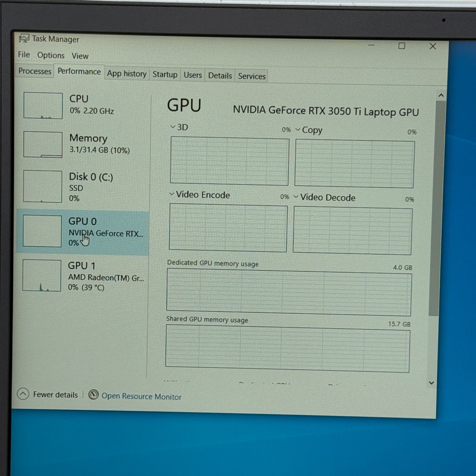Open the Video Encode engine dropdown
The image size is (476, 476).
(172, 194)
